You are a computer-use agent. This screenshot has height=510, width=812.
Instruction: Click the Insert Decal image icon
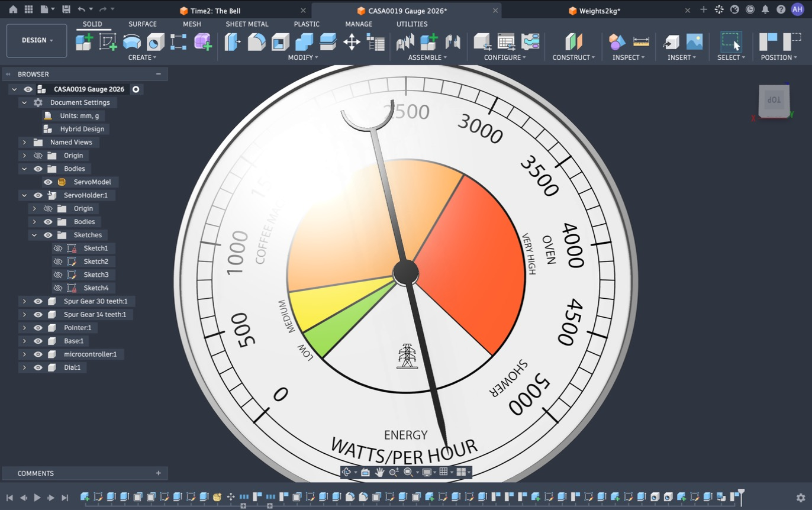pos(694,42)
